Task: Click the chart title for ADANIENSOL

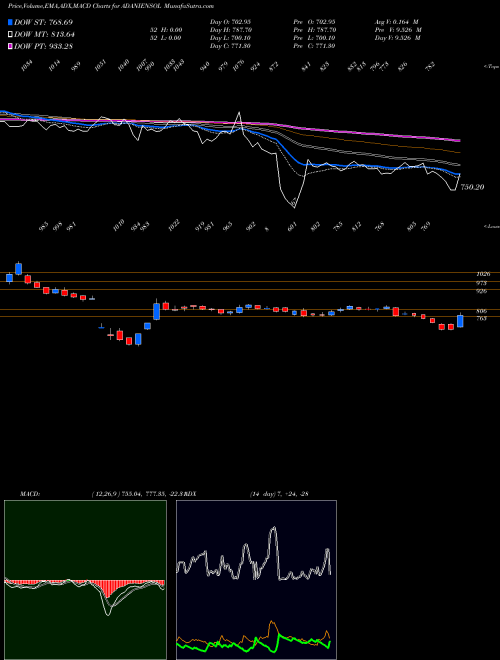Action: (x=111, y=6)
